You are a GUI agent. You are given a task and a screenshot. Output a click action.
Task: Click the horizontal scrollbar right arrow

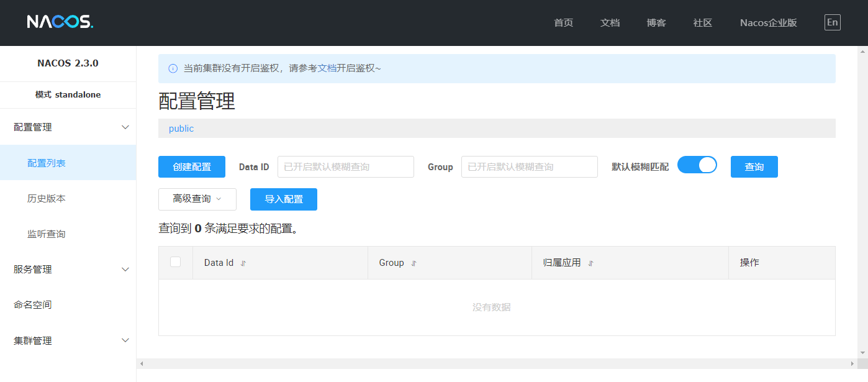852,363
